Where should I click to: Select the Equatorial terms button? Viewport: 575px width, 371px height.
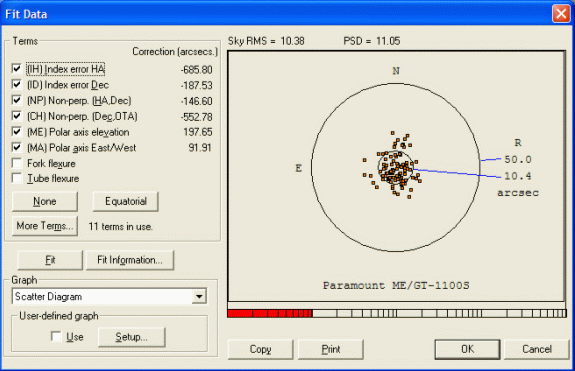point(125,201)
